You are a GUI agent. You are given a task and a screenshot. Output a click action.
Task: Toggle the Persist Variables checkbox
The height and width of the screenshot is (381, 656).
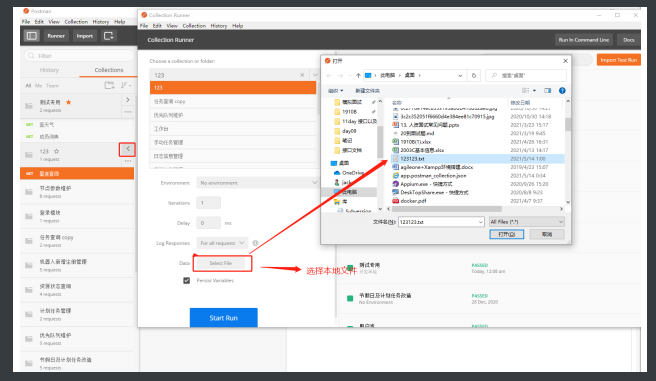click(x=187, y=280)
